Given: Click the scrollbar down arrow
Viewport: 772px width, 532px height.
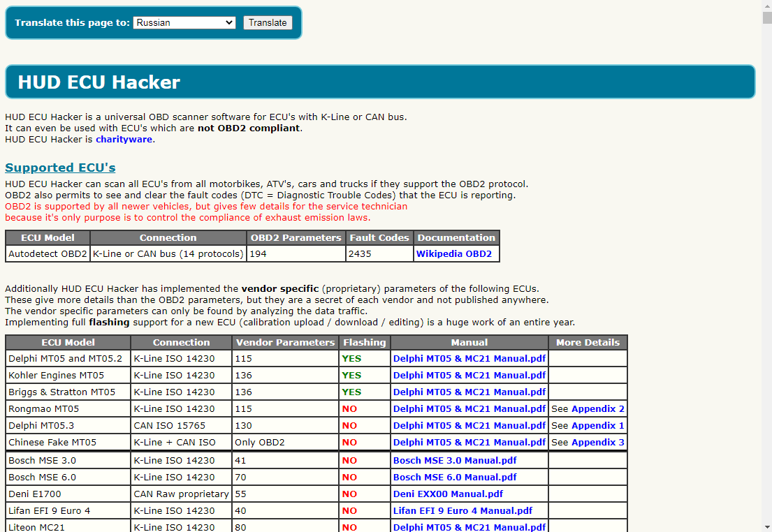Looking at the screenshot, I should coord(767,527).
